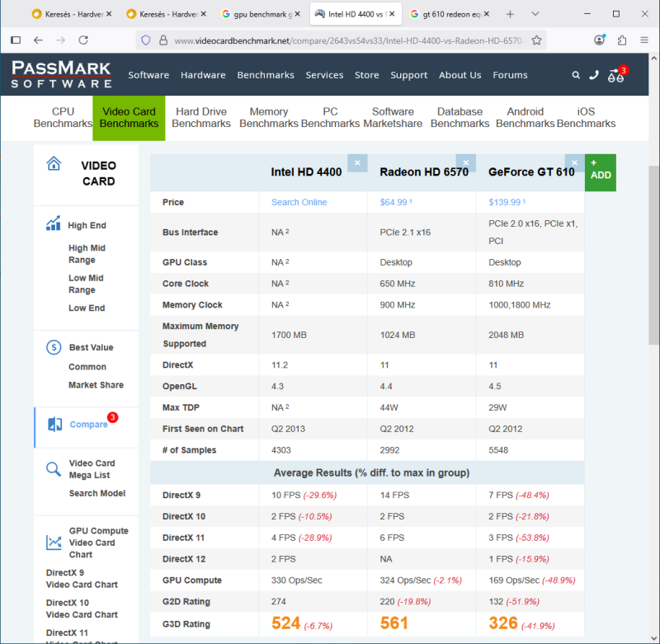Open High Mid Range sidebar link
The height and width of the screenshot is (644, 660).
click(87, 254)
